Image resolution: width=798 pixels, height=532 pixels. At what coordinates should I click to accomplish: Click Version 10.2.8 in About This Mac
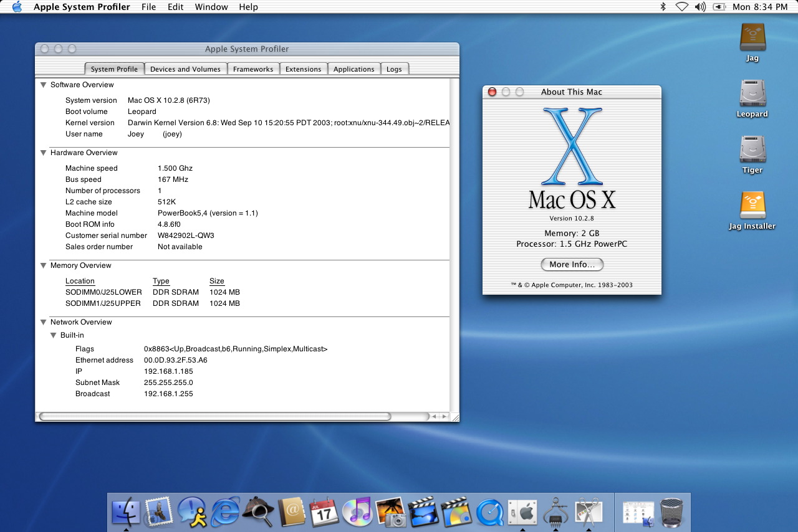pyautogui.click(x=572, y=218)
